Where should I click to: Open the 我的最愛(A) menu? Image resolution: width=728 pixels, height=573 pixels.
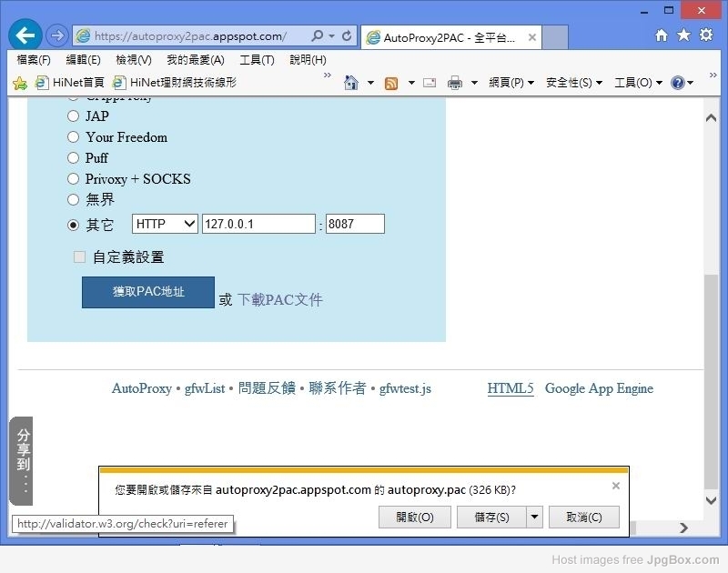pyautogui.click(x=195, y=60)
